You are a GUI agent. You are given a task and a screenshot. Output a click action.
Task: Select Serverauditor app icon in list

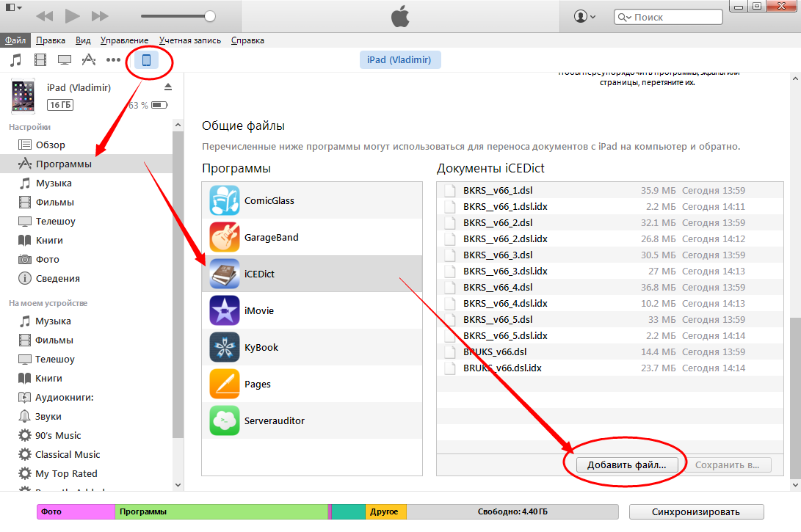(224, 420)
